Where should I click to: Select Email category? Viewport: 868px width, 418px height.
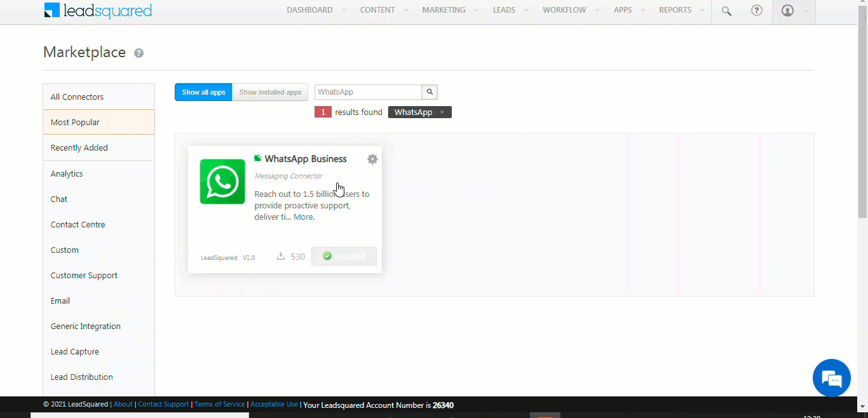pos(98,300)
